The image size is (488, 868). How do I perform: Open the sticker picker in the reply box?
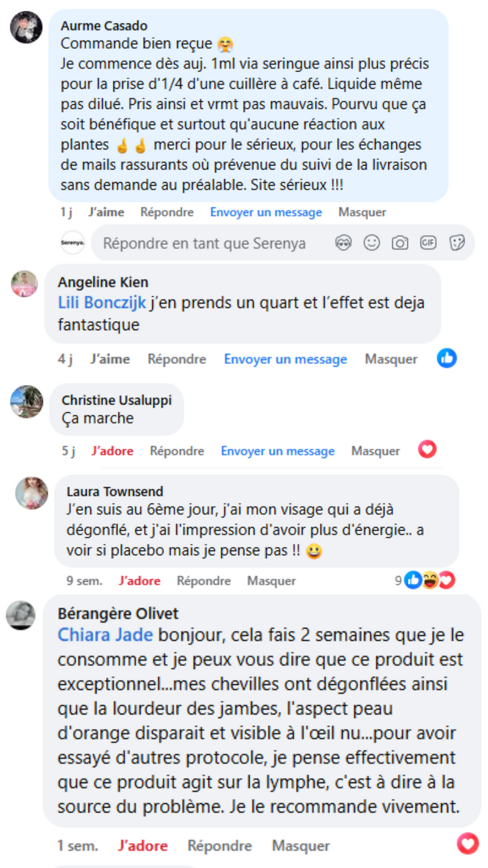coord(457,243)
